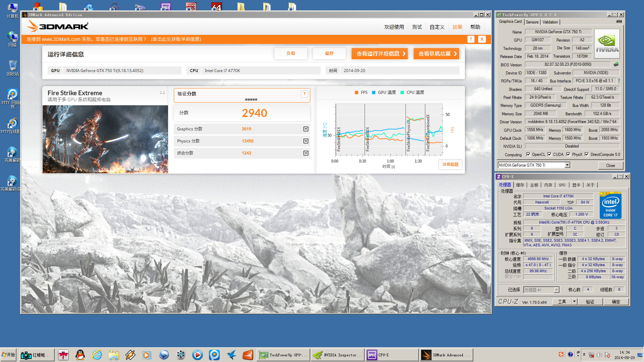Dismiss the orange connection warning banner
The width and height of the screenshot is (644, 362).
click(x=482, y=39)
